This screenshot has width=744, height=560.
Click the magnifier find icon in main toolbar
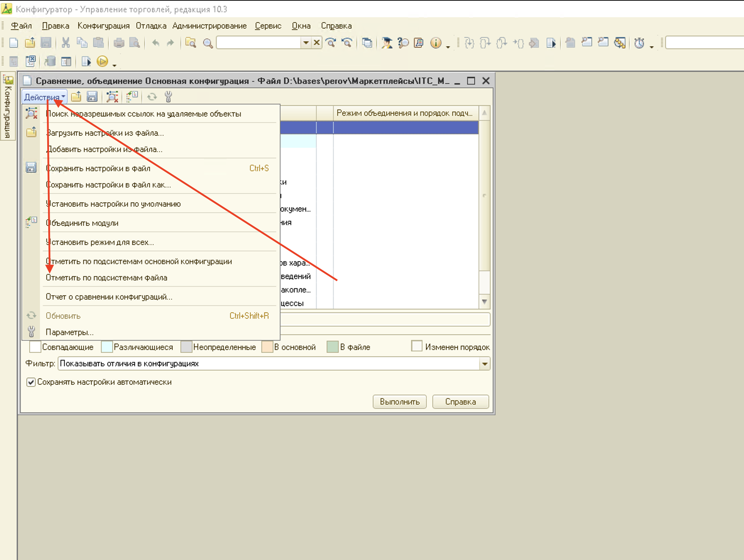coord(208,43)
